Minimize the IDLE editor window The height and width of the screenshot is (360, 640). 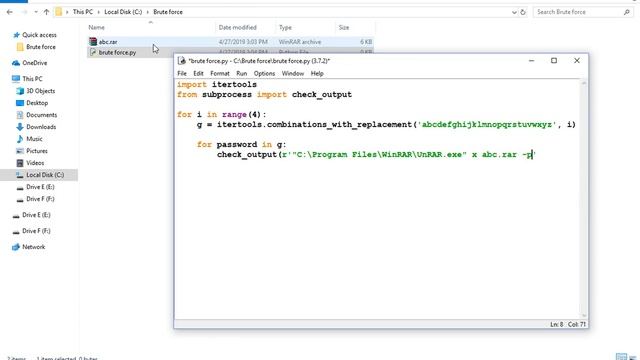click(531, 61)
